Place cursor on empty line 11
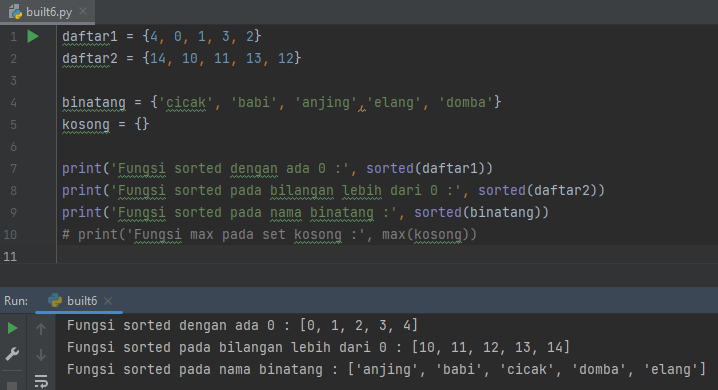Image resolution: width=718 pixels, height=390 pixels. tap(387, 256)
